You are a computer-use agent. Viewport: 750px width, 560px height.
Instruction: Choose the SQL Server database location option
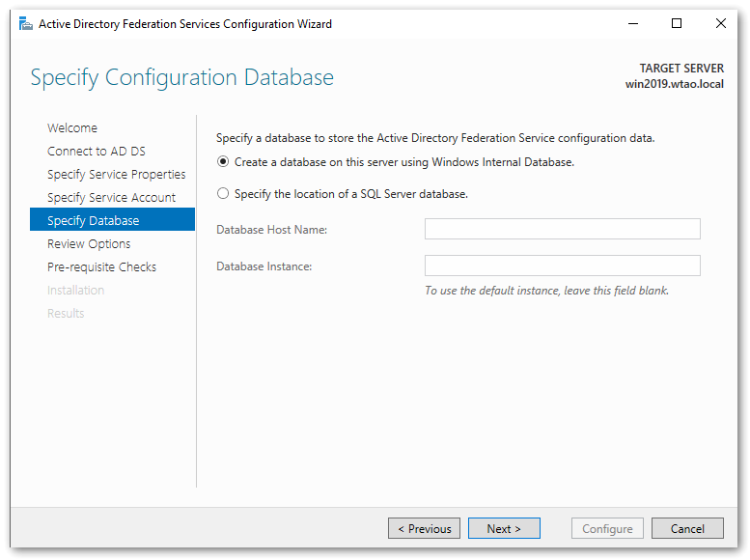click(x=224, y=194)
